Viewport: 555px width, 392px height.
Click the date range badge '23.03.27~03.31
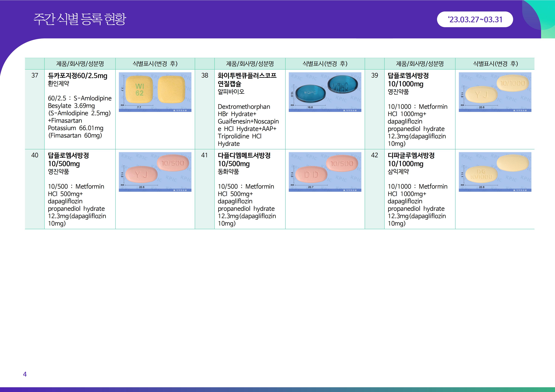[x=475, y=19]
